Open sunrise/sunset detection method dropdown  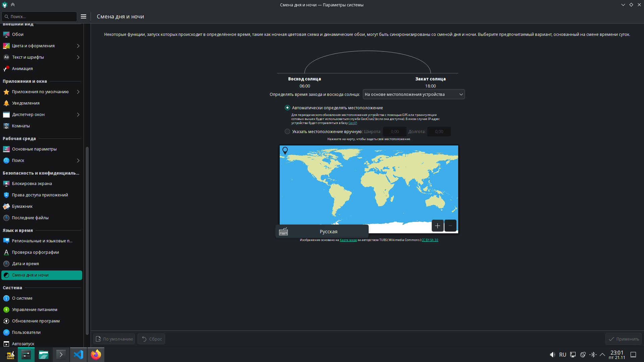pyautogui.click(x=414, y=95)
